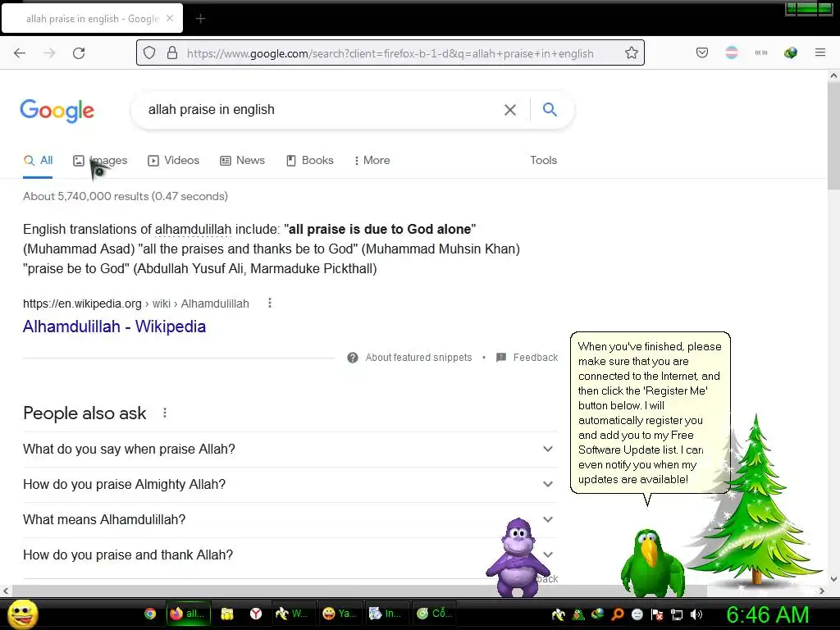Switch to the Books tab
This screenshot has height=630, width=840.
[x=309, y=160]
